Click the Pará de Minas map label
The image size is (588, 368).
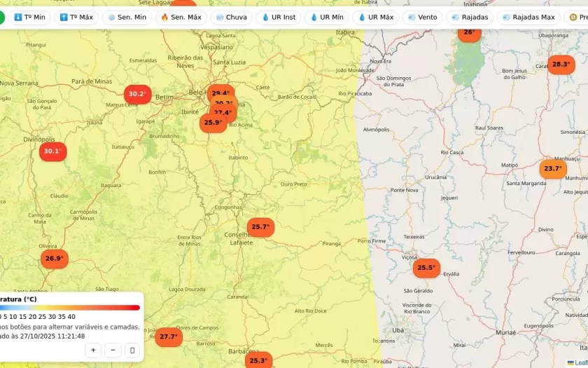coord(92,81)
